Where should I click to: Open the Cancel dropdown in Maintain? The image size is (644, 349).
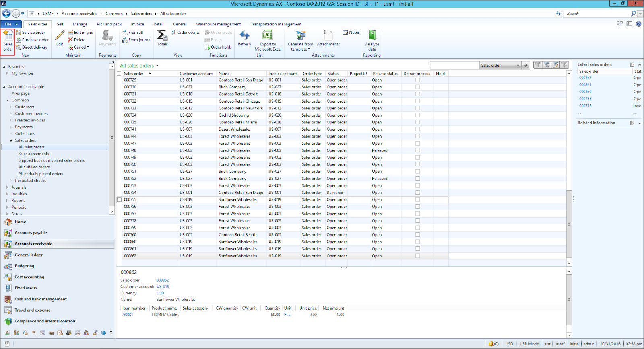[79, 47]
